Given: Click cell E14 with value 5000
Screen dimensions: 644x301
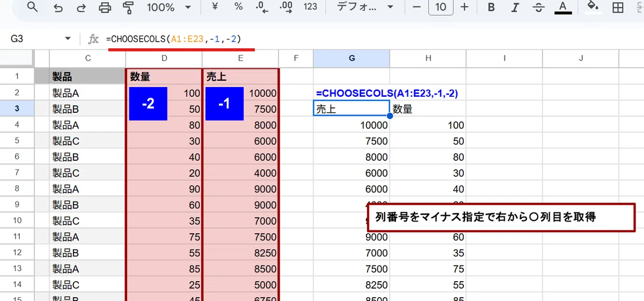Looking at the screenshot, I should [240, 285].
